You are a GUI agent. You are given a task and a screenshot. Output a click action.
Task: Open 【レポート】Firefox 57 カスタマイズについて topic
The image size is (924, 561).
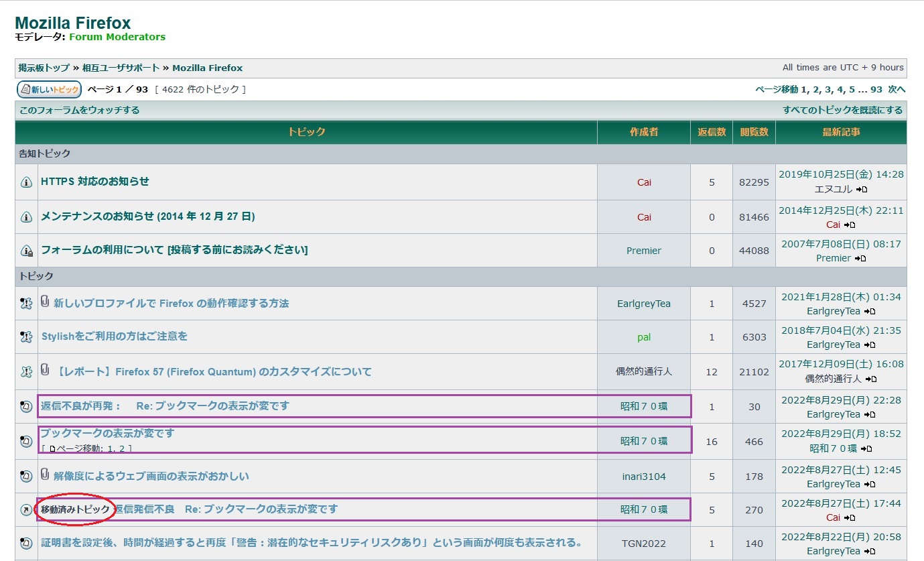212,372
